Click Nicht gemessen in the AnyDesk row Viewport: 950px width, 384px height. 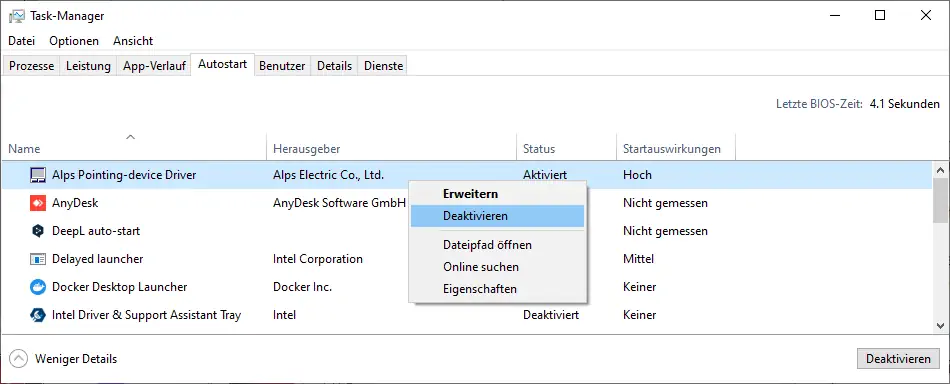(x=665, y=203)
